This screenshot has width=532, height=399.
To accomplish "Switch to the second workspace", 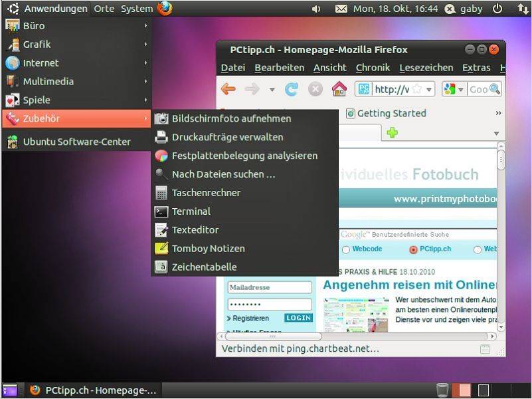I will (483, 390).
